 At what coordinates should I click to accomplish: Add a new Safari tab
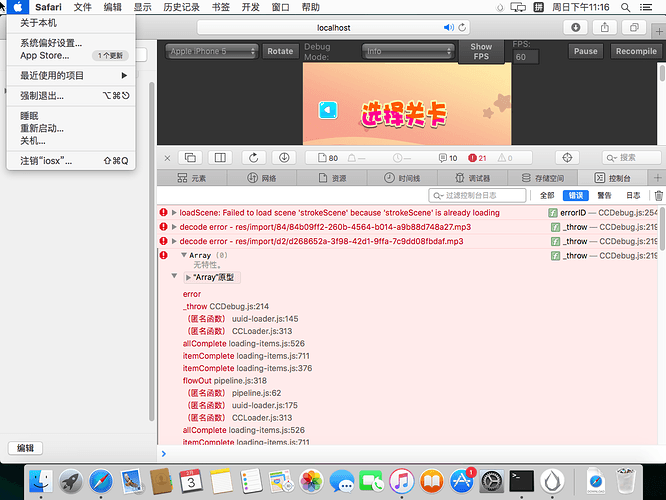(659, 31)
